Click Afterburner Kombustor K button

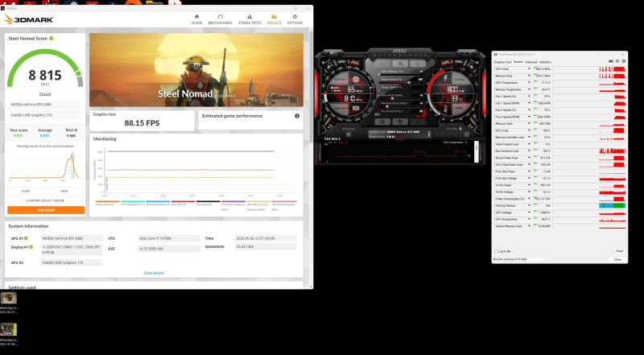(x=382, y=64)
